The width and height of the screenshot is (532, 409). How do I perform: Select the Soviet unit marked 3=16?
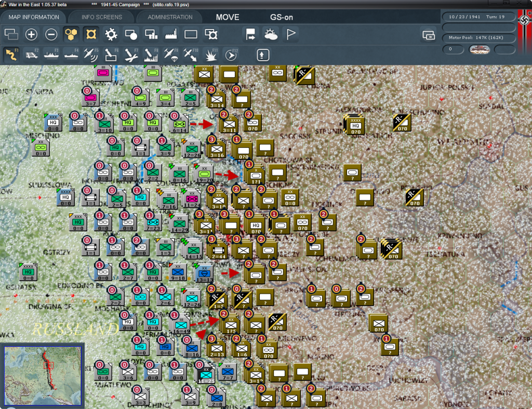point(217,149)
